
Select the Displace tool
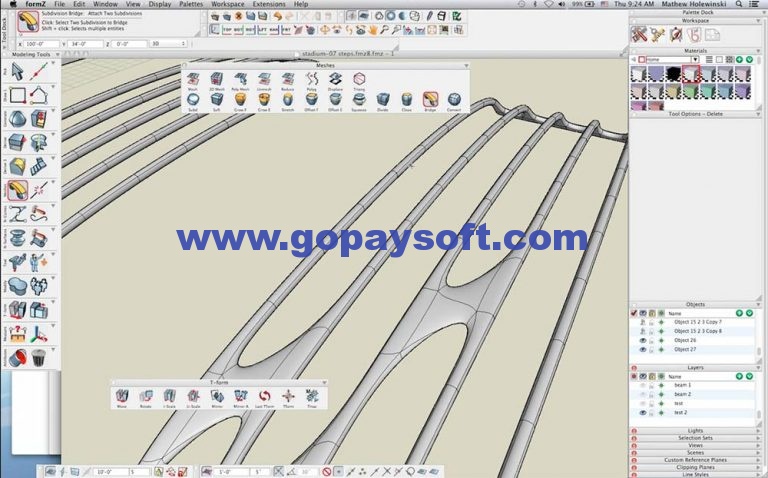[335, 79]
